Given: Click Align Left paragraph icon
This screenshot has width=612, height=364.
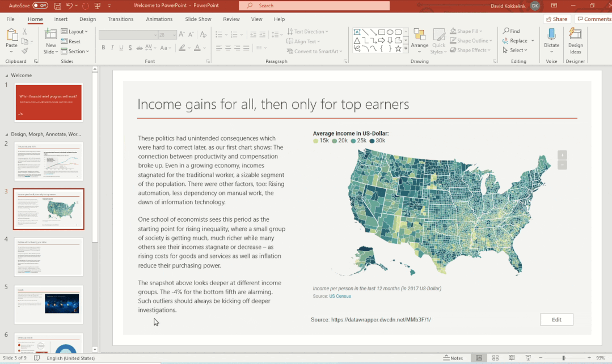Looking at the screenshot, I should (218, 48).
